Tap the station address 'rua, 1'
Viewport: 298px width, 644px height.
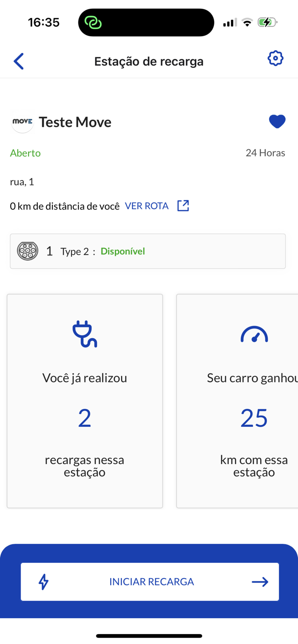(22, 182)
